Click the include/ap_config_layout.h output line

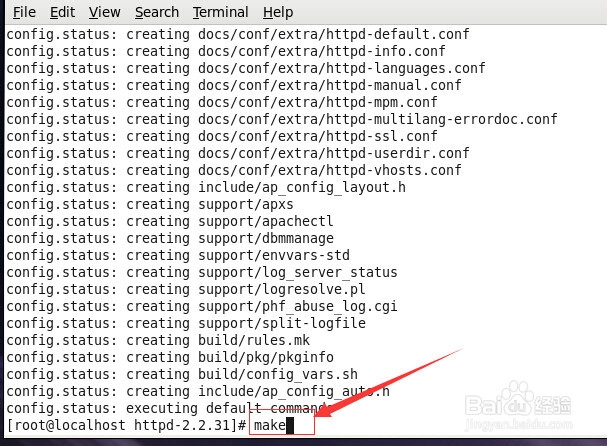click(205, 187)
